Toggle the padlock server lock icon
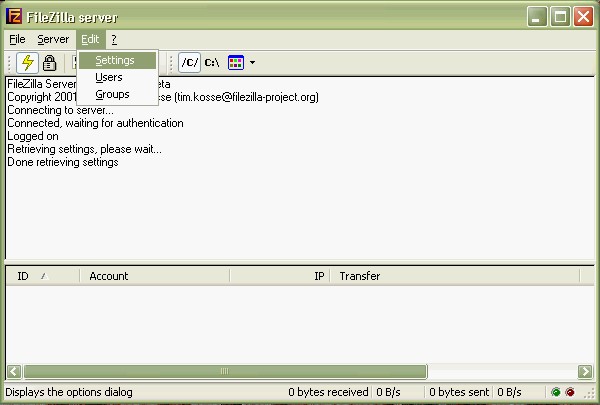The image size is (600, 405). pyautogui.click(x=49, y=62)
